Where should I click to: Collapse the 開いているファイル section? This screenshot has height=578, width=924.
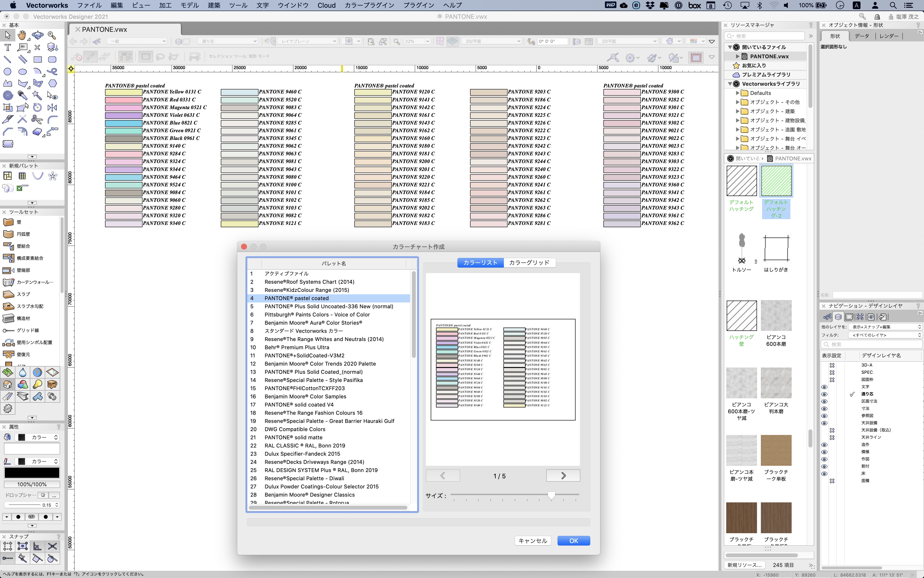pos(730,47)
